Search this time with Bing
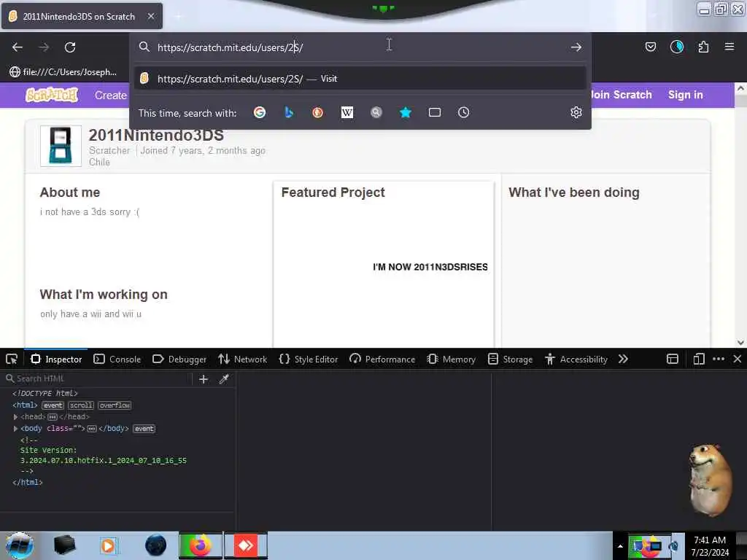 (289, 112)
